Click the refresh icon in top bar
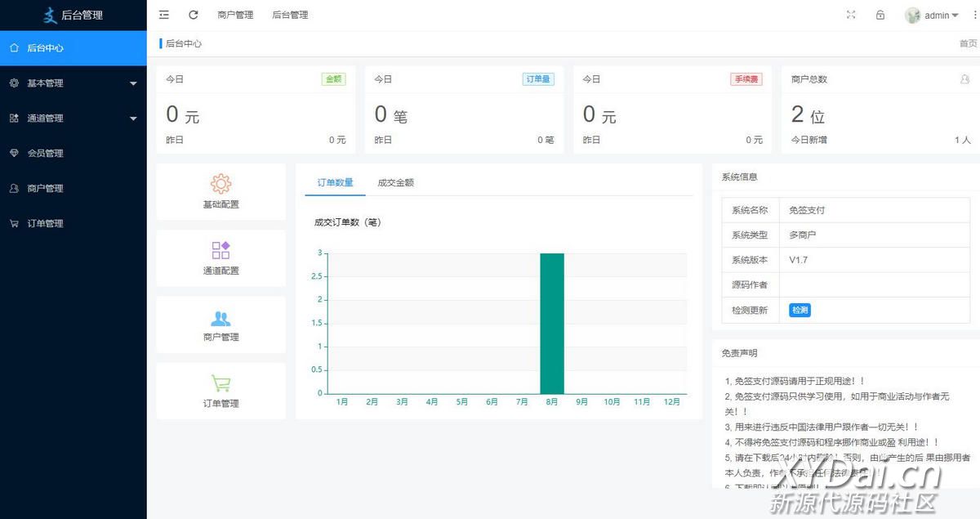The image size is (980, 519). (194, 15)
